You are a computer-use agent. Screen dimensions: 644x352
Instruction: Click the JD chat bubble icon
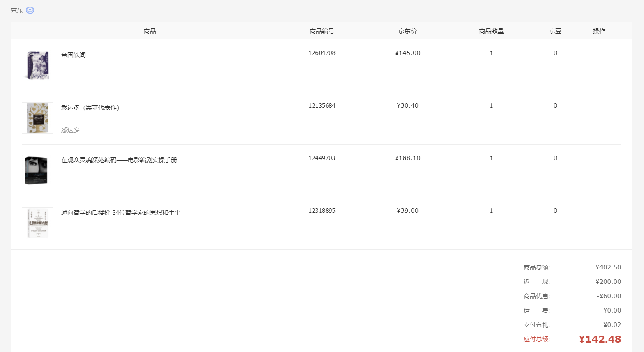pyautogui.click(x=30, y=11)
